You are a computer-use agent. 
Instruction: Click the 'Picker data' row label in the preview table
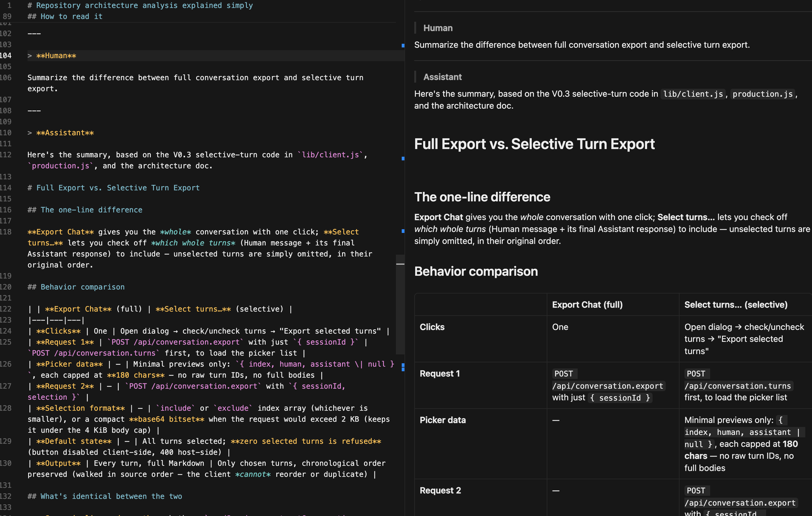442,420
